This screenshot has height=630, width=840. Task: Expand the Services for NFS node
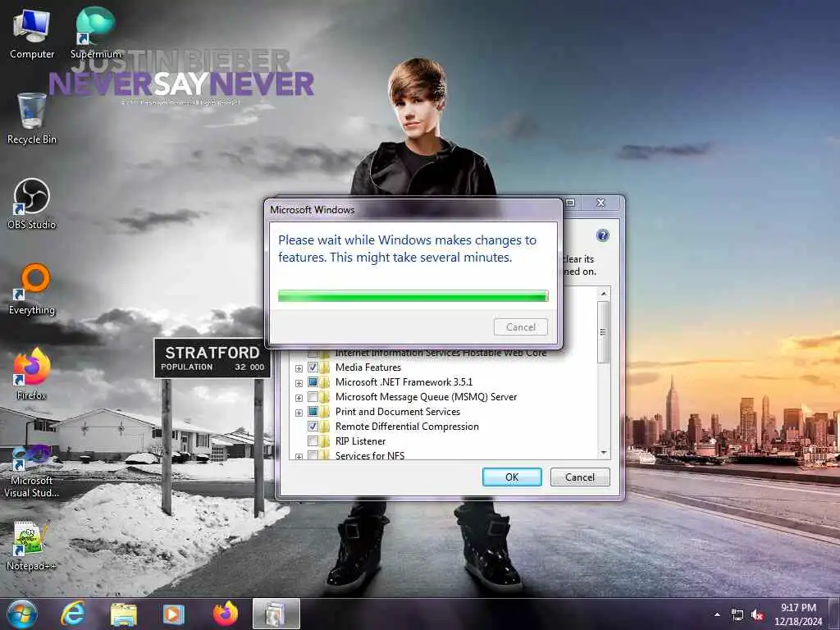pyautogui.click(x=299, y=456)
